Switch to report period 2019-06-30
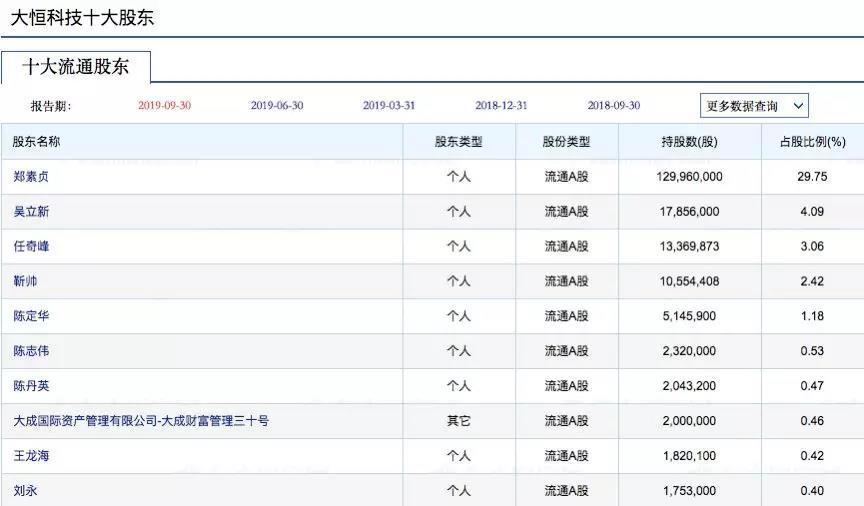This screenshot has height=506, width=864. (277, 105)
